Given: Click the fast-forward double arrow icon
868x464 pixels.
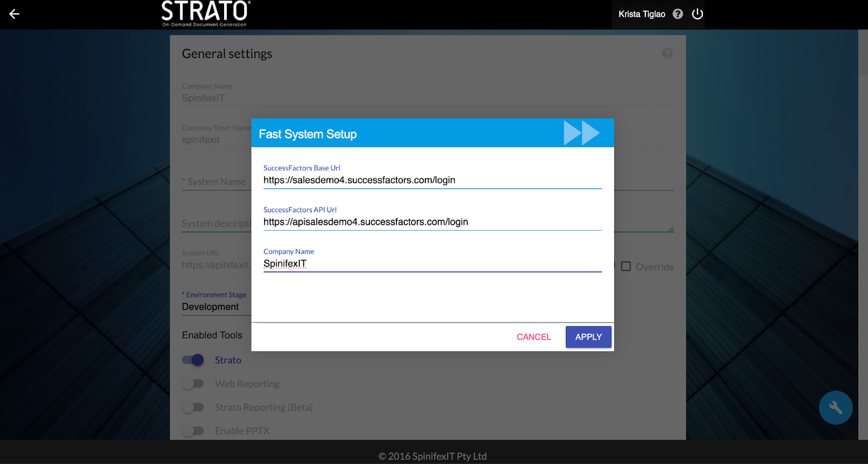Looking at the screenshot, I should coord(581,133).
